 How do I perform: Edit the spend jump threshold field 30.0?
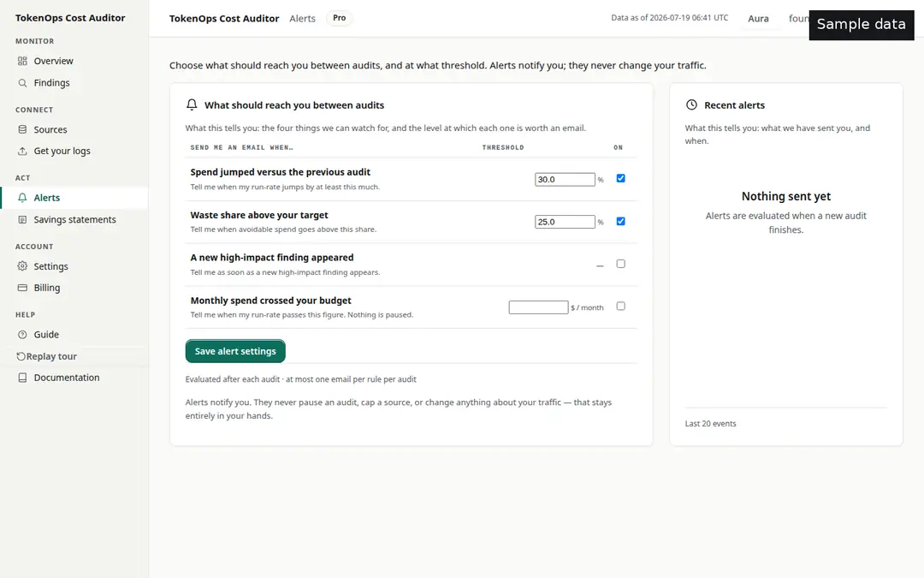tap(565, 179)
